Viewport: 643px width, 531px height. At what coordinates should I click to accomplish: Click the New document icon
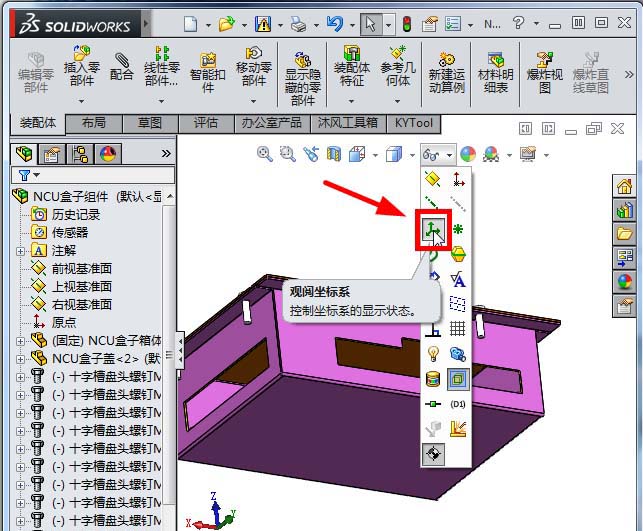[190, 24]
